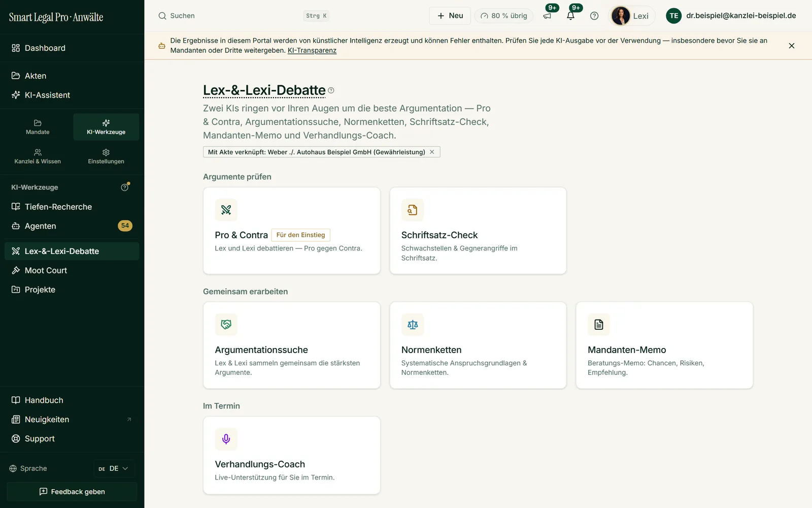
Task: Focus the Suchen search field
Action: pyautogui.click(x=244, y=16)
